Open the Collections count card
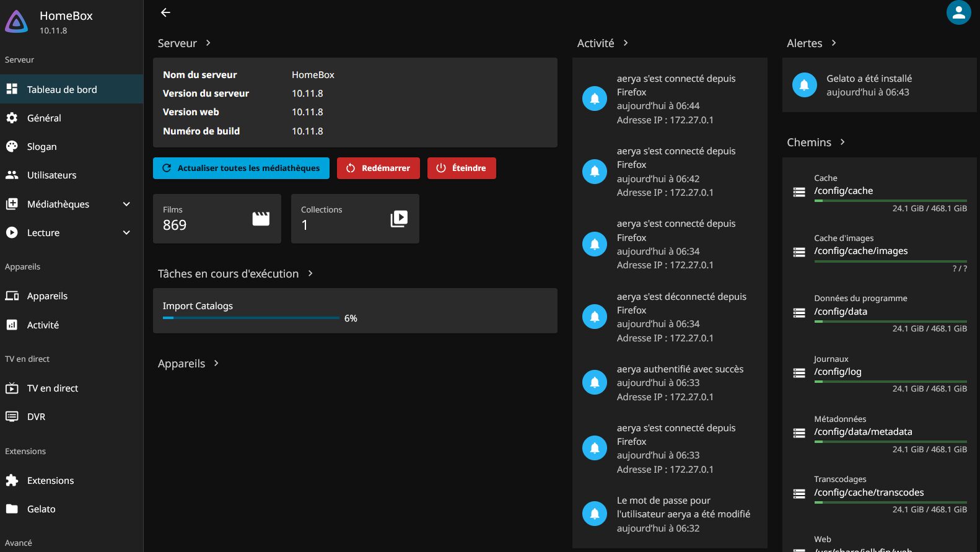Screen dimensions: 980x552 (355, 219)
